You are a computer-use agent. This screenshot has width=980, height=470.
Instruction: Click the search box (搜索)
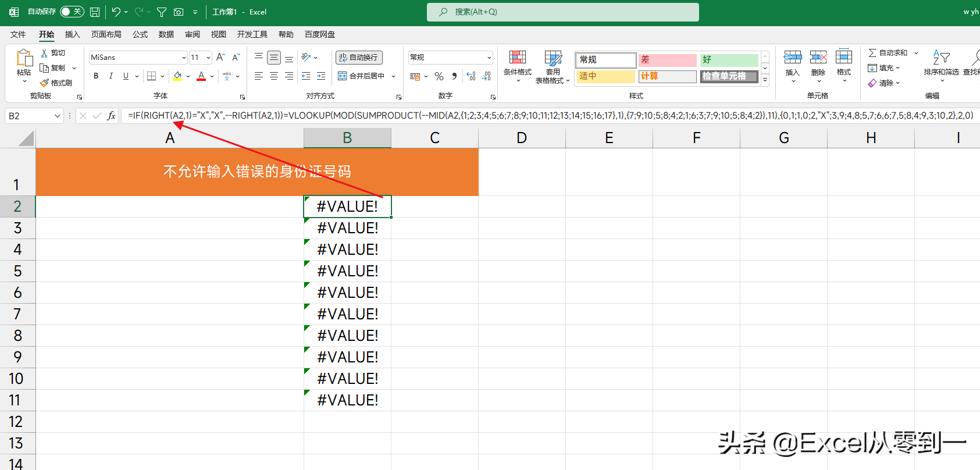[563, 12]
